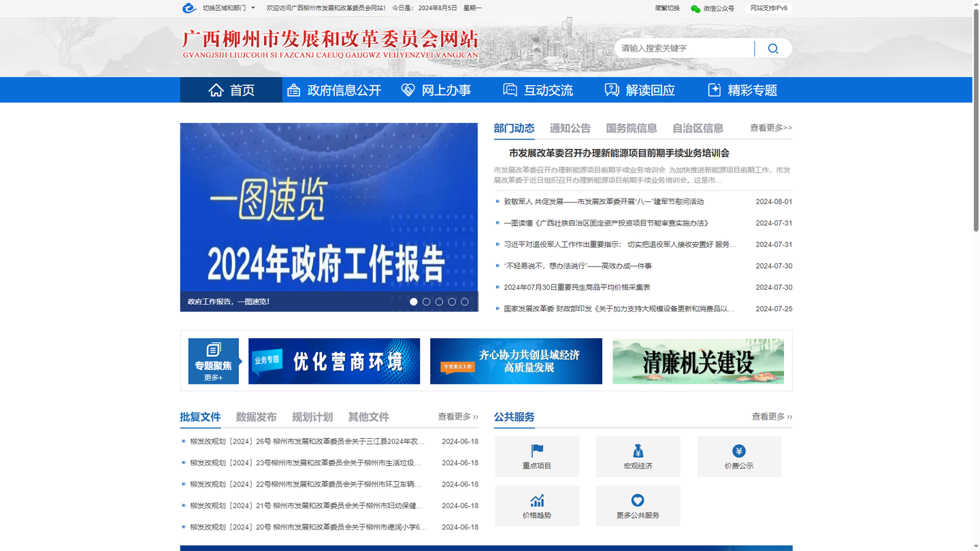980x551 pixels.
Task: Click the house icon beside 首页
Action: click(x=216, y=90)
